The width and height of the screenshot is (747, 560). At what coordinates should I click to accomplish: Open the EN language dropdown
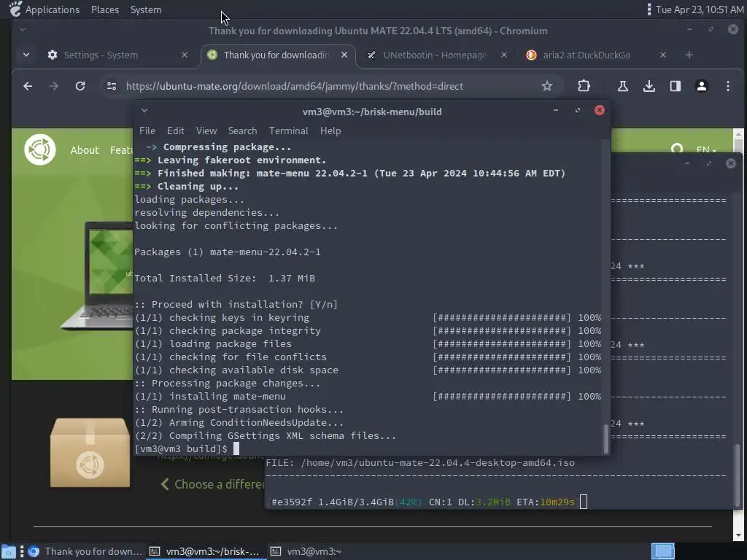(x=705, y=149)
